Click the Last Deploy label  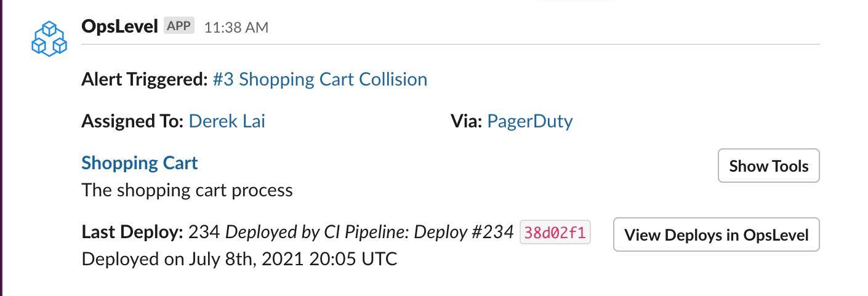tap(132, 233)
